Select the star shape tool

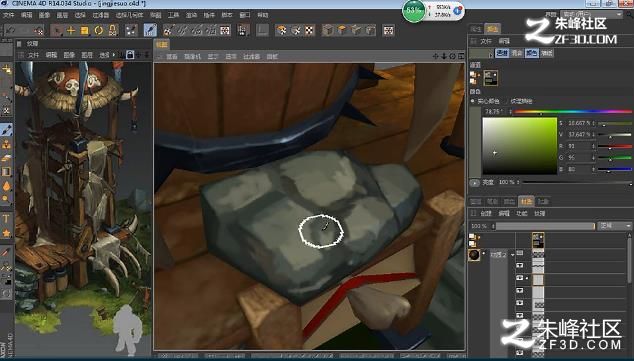tap(6, 233)
